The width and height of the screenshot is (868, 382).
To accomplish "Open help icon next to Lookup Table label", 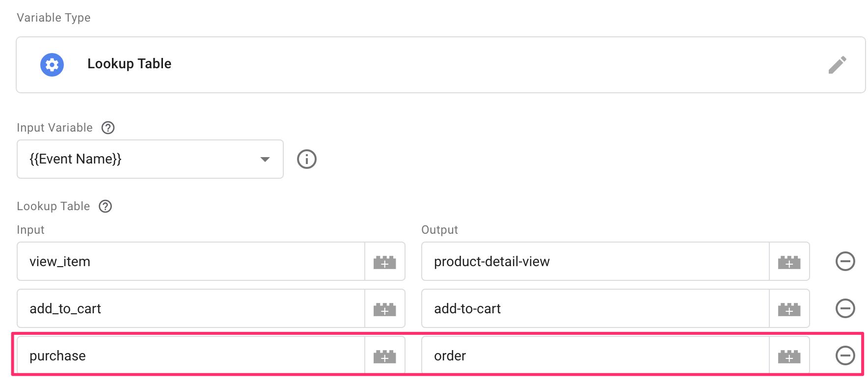I will coord(106,206).
